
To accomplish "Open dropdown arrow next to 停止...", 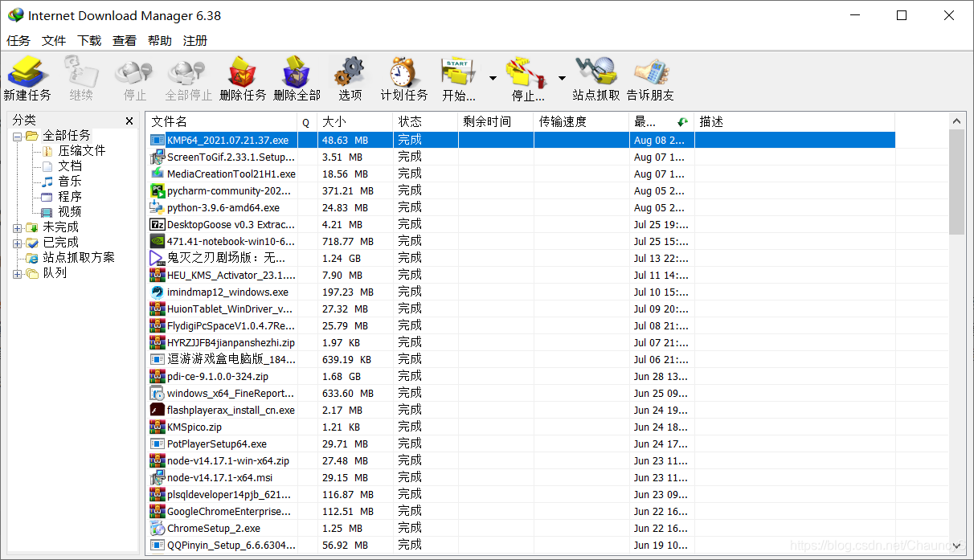I will 562,78.
